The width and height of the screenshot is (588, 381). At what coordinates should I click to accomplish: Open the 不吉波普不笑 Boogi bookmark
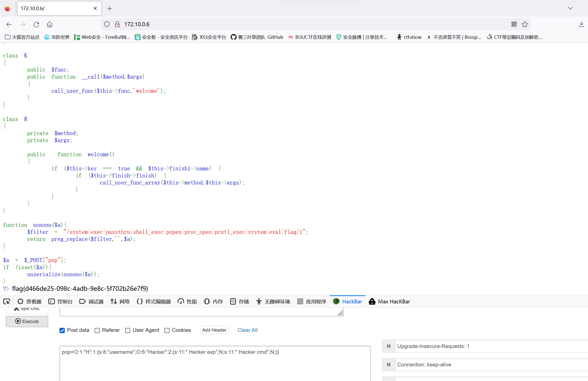coord(454,37)
